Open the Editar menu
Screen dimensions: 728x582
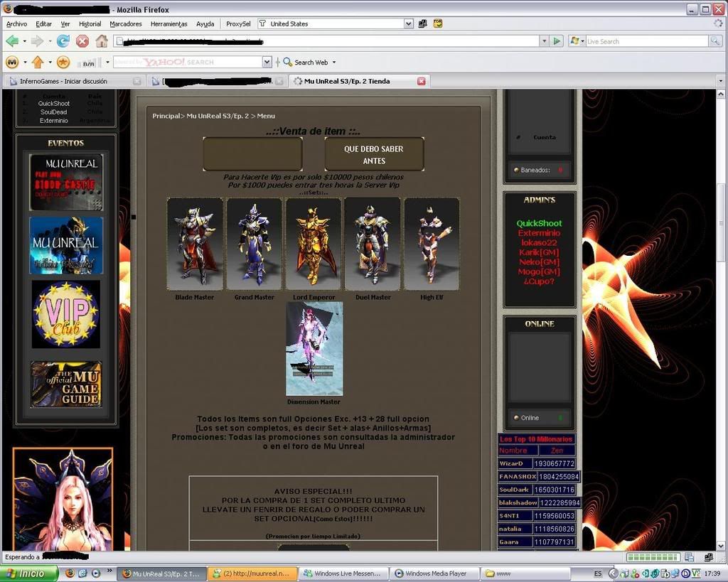tap(43, 23)
